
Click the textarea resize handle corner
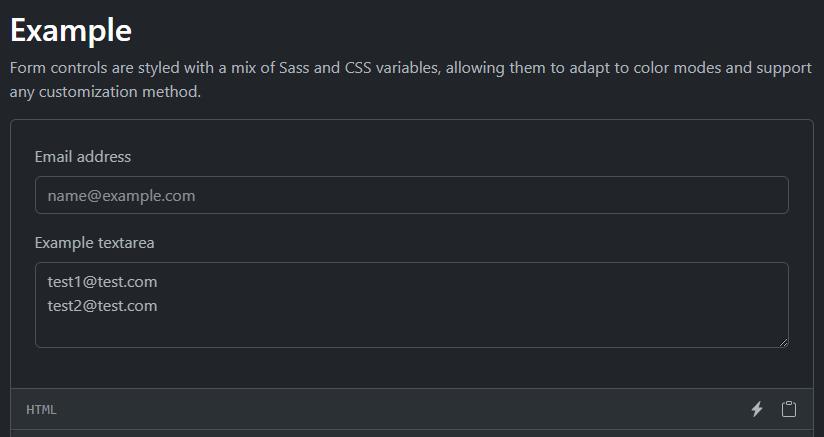point(784,343)
